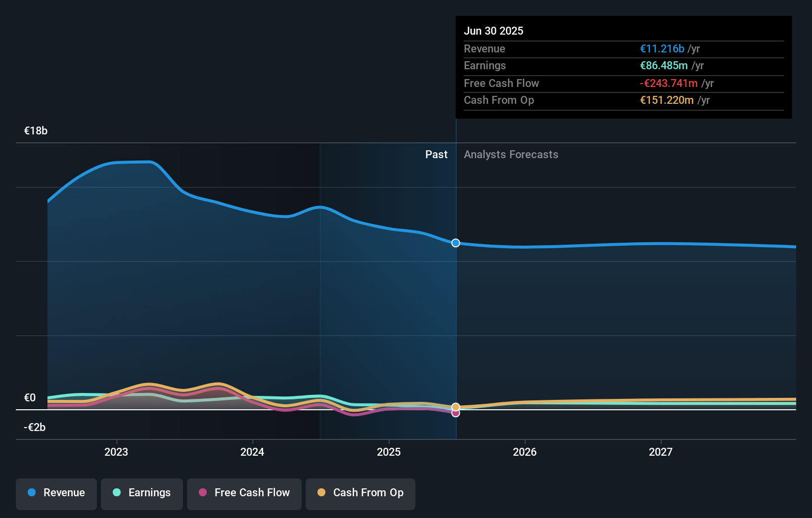Select the blue Revenue data point marker
This screenshot has width=812, height=518.
[x=455, y=243]
